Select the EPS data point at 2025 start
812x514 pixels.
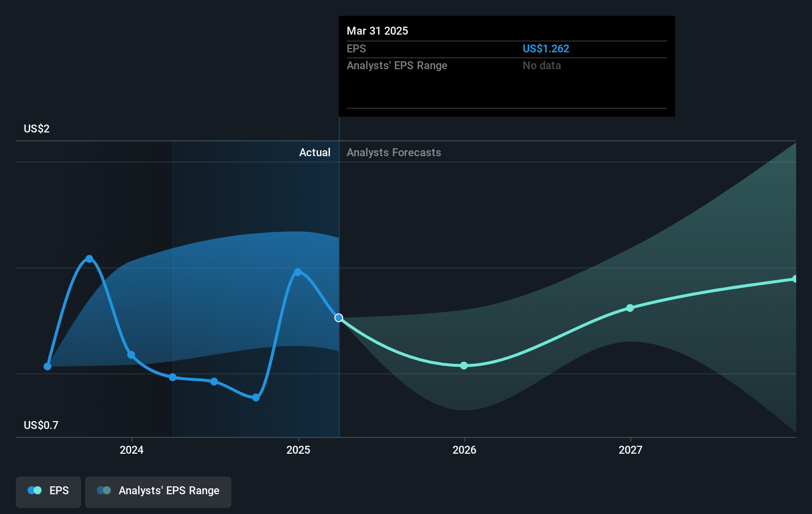coord(298,272)
